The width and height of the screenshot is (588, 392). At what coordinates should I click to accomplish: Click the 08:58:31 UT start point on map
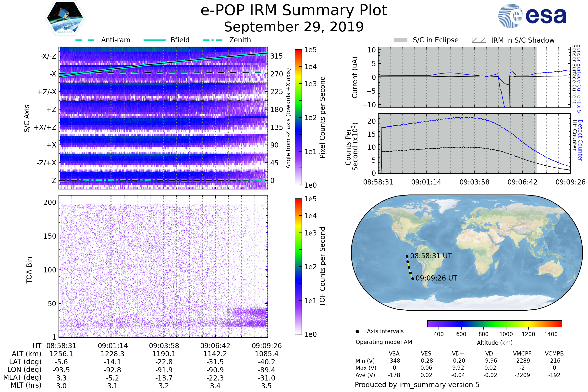tap(407, 256)
